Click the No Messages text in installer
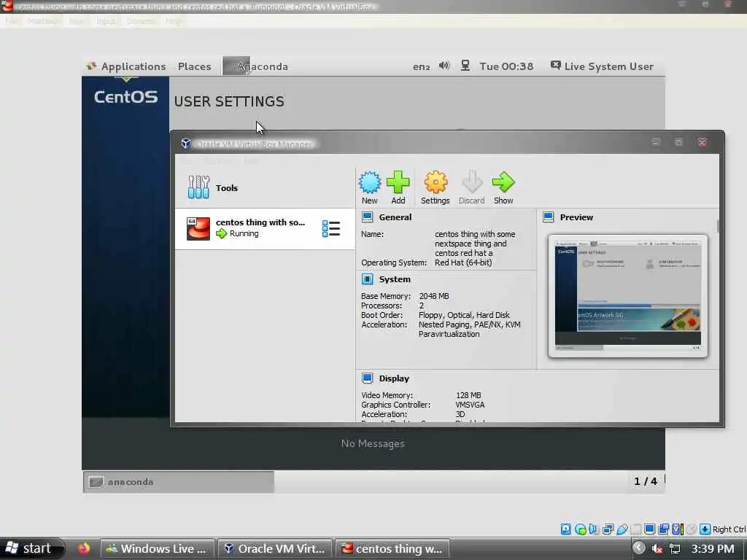Screen dimensions: 747x560 tap(373, 443)
